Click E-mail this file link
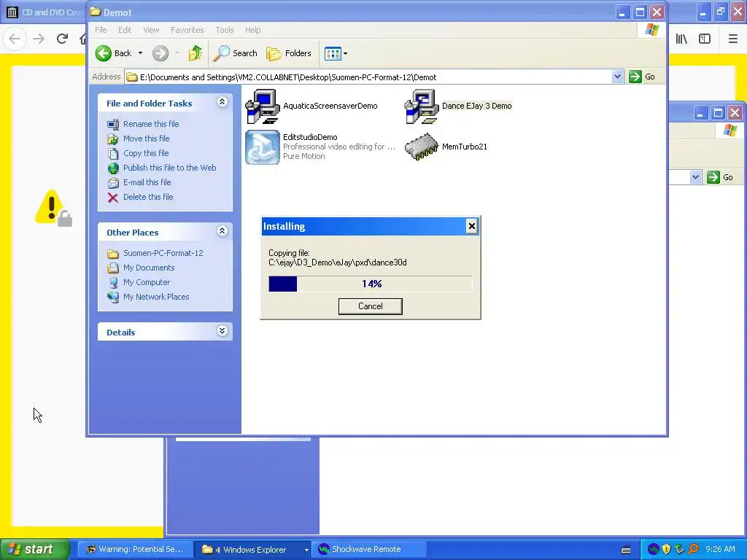 [147, 182]
